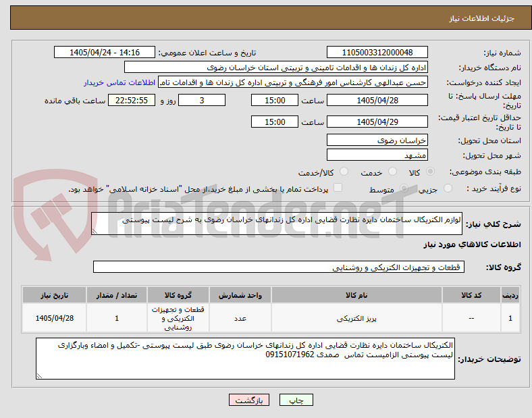532x418 pixels.
Task: Click the goods group field قطعات و تجهیزات الکتریکی
Action: click(x=279, y=267)
